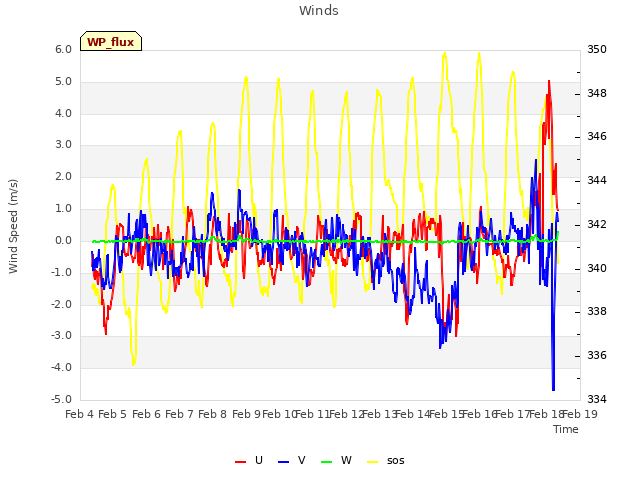640x480 pixels.
Task: Click the Feb 5 date tick label
Action: pyautogui.click(x=113, y=414)
